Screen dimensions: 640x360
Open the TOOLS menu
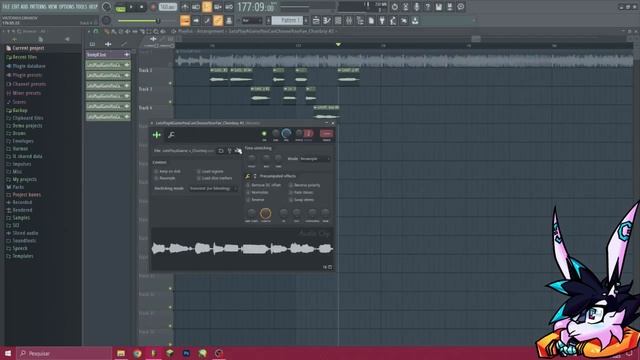tap(81, 7)
